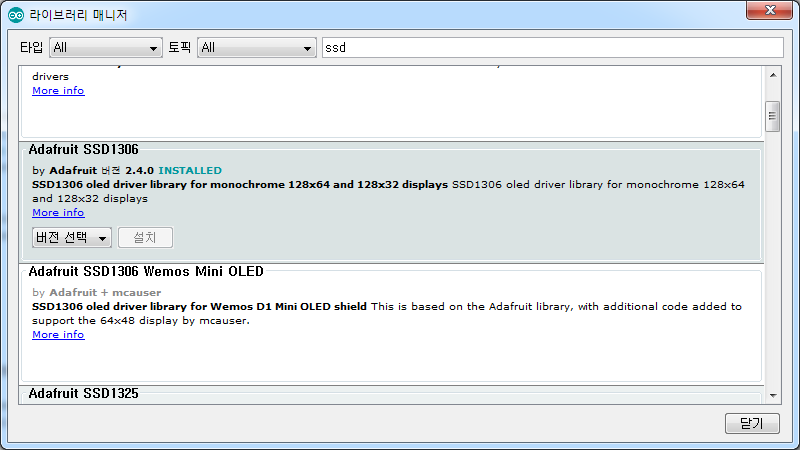This screenshot has height=450, width=800.
Task: Open More info link under 'drivers' entry
Action: [x=58, y=90]
